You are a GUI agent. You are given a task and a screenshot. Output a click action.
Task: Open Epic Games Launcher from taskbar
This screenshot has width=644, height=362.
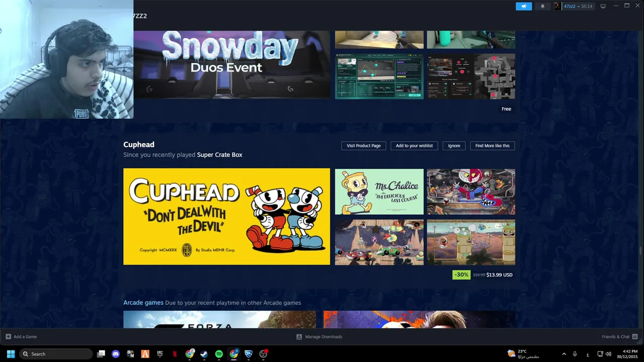coord(160,354)
